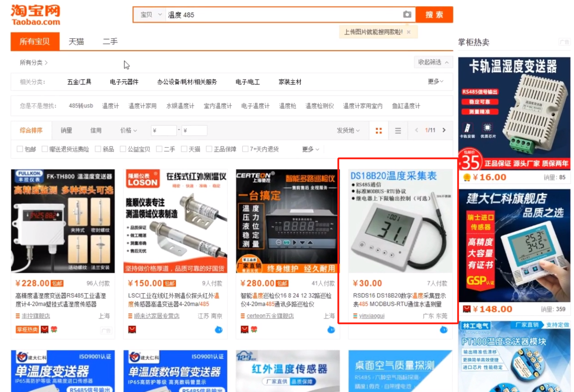
Task: Open the 办公设备/耗材/相关服务 category
Action: [x=187, y=82]
